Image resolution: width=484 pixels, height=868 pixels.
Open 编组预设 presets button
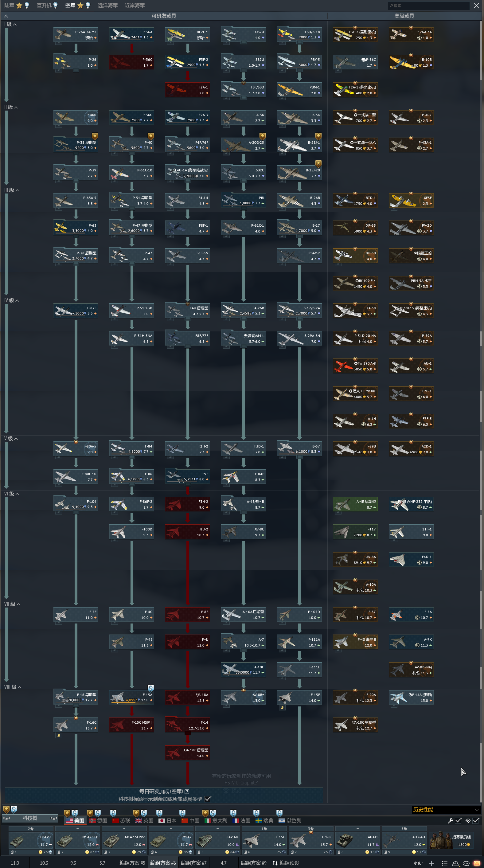point(286,863)
